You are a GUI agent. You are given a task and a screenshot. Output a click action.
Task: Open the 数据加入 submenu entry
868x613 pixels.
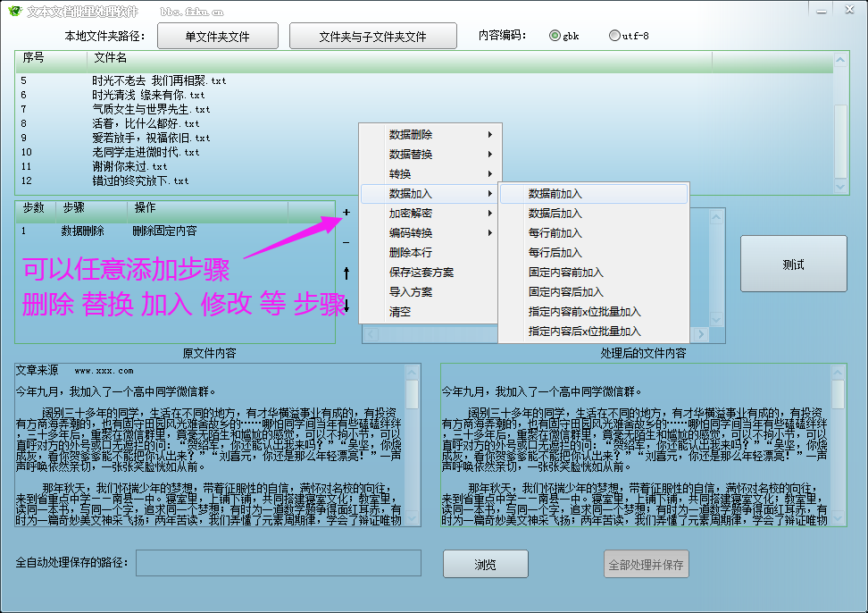(x=430, y=194)
